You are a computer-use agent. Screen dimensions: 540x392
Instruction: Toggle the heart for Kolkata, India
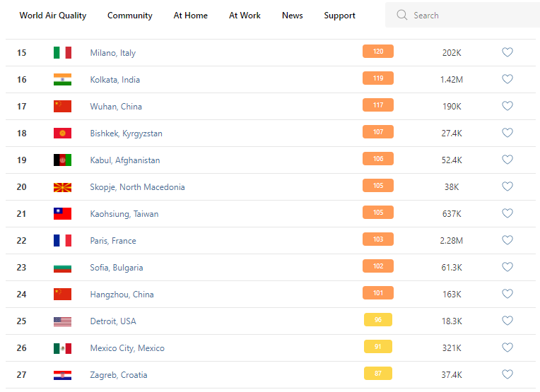(x=507, y=79)
